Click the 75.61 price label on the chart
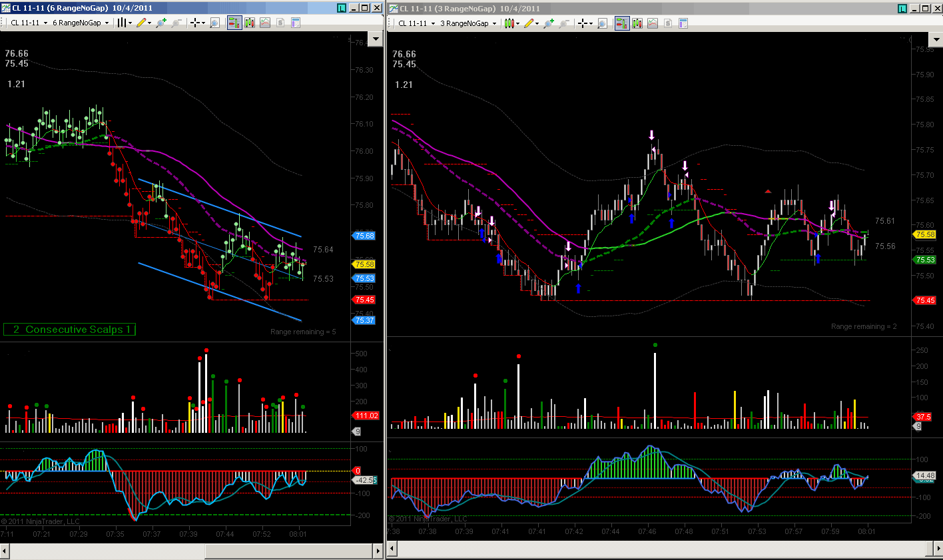 885,221
